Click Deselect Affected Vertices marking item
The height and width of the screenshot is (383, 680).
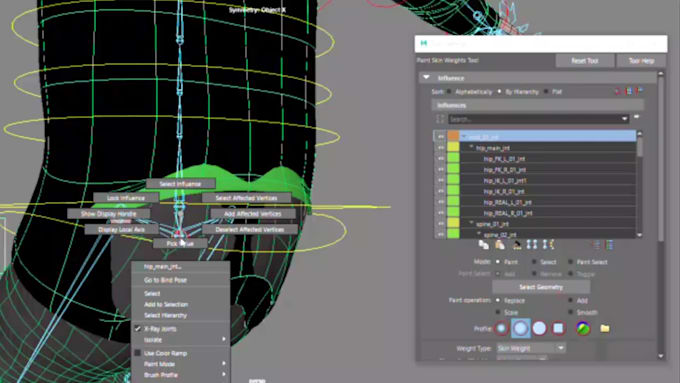[x=250, y=229]
